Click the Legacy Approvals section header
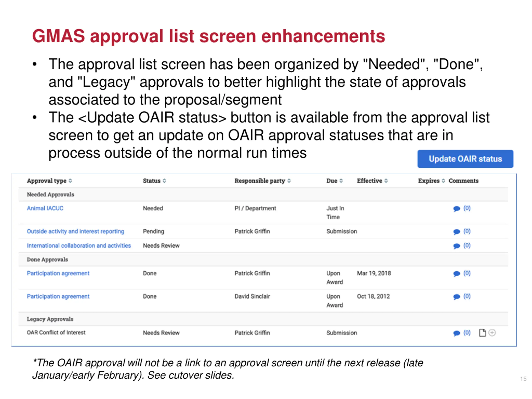This screenshot has width=532, height=399. click(x=263, y=319)
